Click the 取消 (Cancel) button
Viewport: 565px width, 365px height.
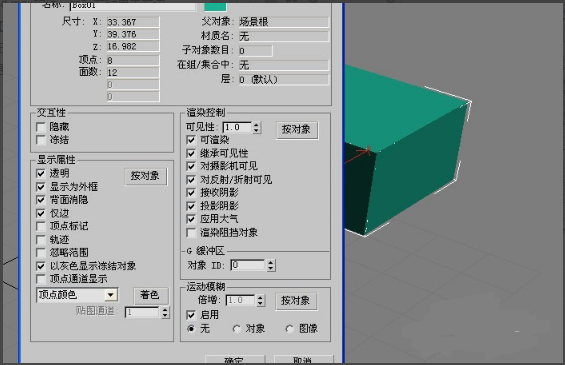303,360
